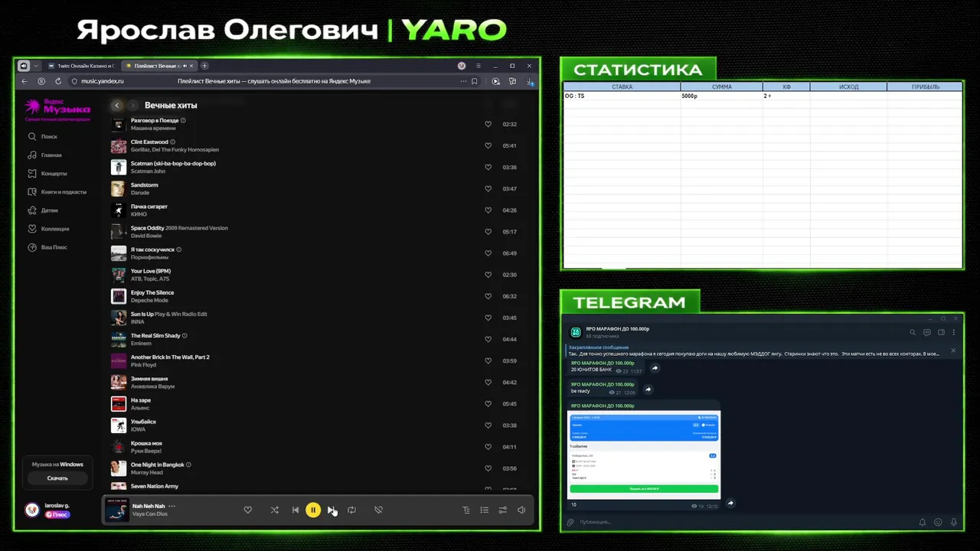Click info icon next to Я так соскучился
This screenshot has height=551, width=980.
pos(179,249)
